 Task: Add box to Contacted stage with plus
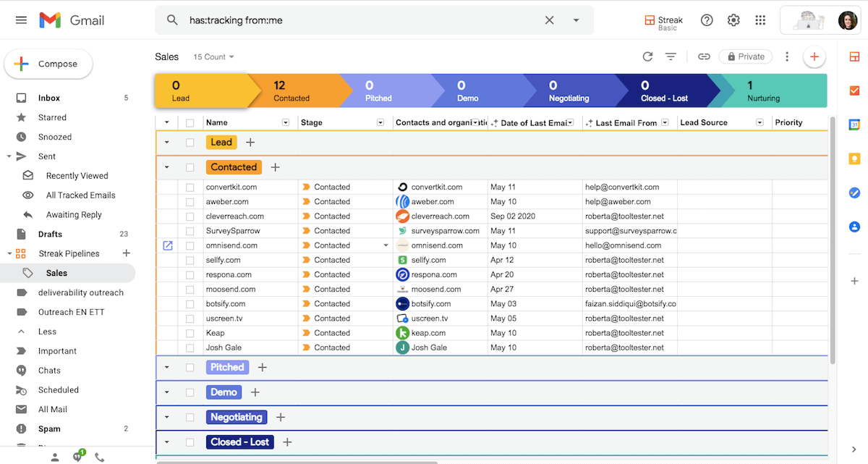[275, 167]
